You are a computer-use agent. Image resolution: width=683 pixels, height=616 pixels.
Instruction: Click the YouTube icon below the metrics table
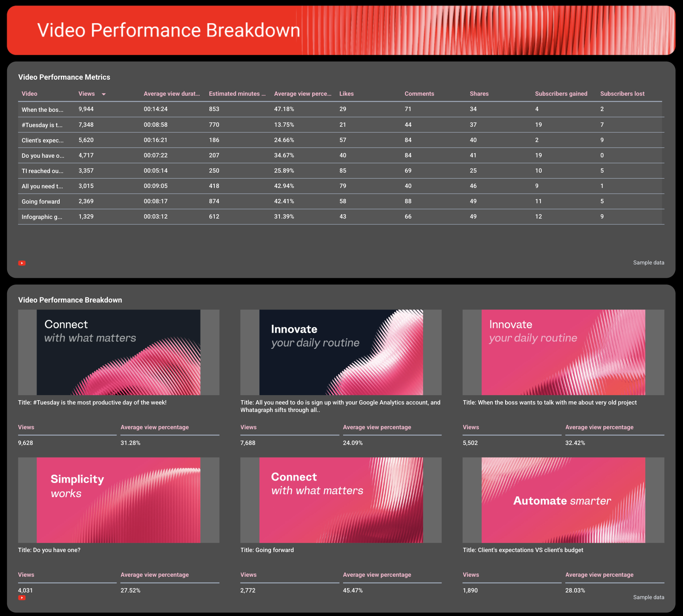[22, 262]
